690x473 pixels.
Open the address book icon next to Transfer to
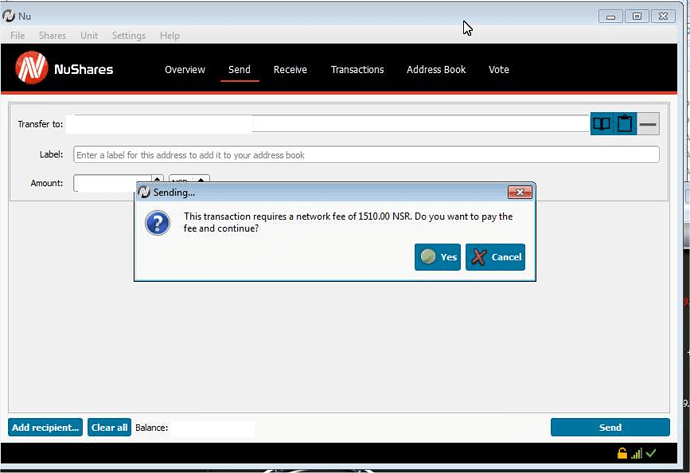click(601, 124)
